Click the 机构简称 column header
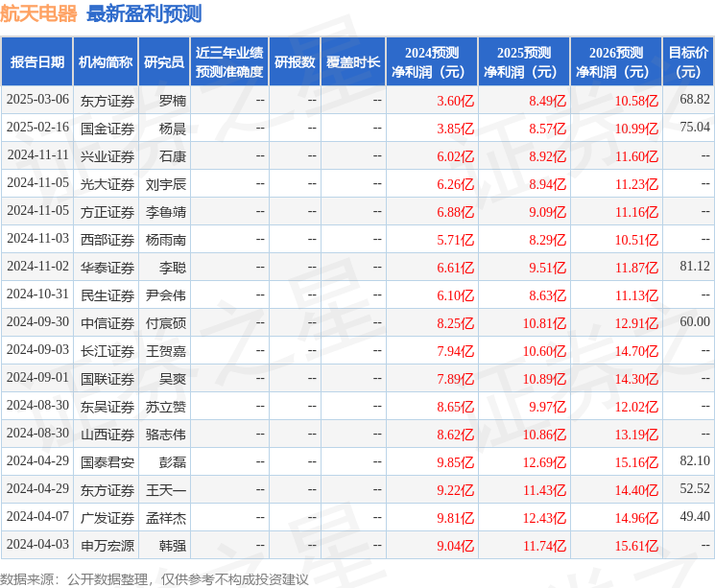 [x=106, y=62]
